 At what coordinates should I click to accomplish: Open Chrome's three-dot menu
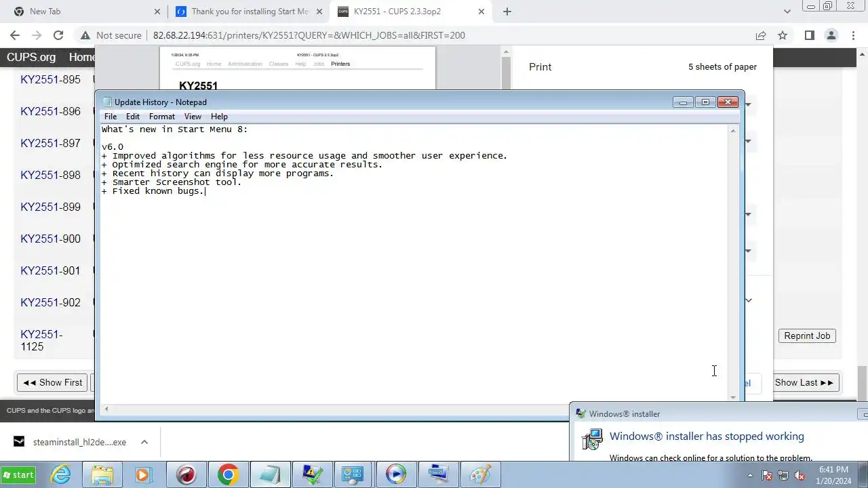852,35
